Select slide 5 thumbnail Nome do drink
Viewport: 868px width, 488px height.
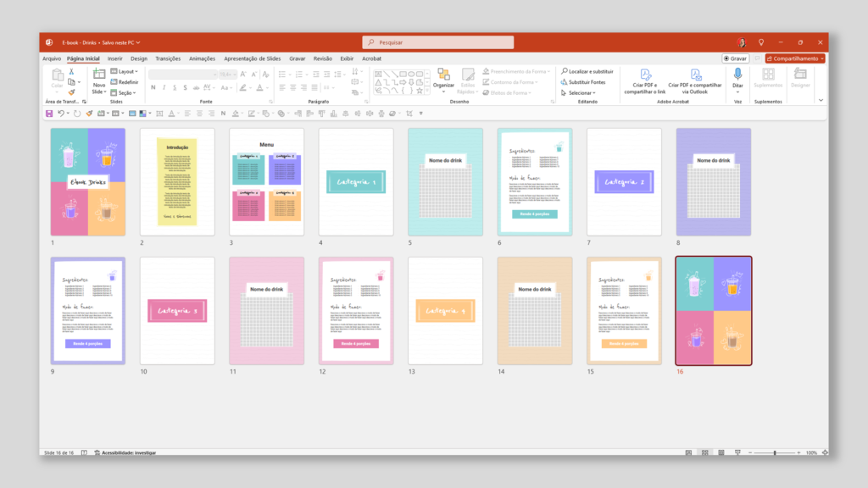pos(445,180)
